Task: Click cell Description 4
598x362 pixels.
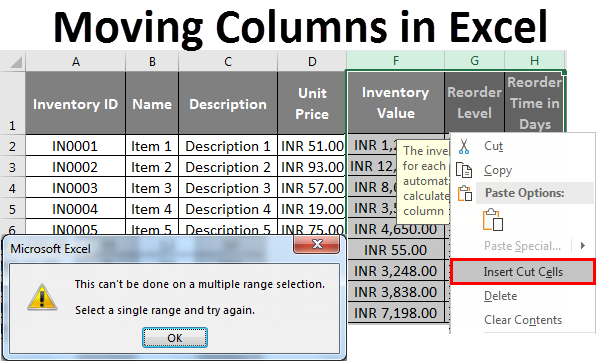Action: pos(228,208)
